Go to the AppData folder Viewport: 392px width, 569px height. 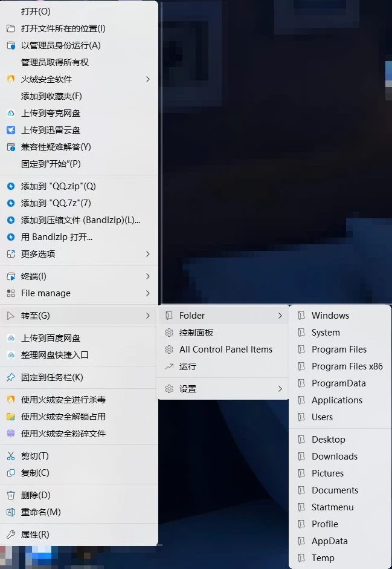click(x=340, y=541)
